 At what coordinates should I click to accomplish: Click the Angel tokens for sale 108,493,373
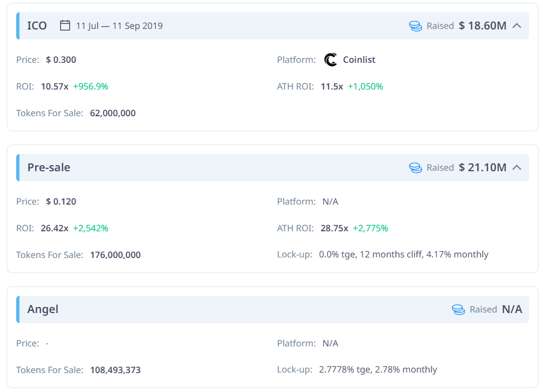[x=115, y=370]
